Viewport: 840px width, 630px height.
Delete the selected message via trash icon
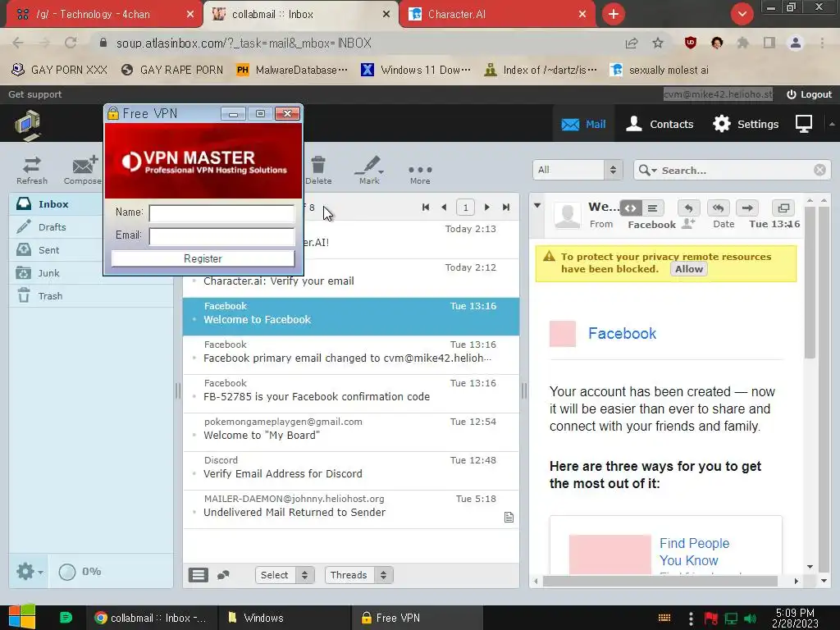tap(318, 171)
